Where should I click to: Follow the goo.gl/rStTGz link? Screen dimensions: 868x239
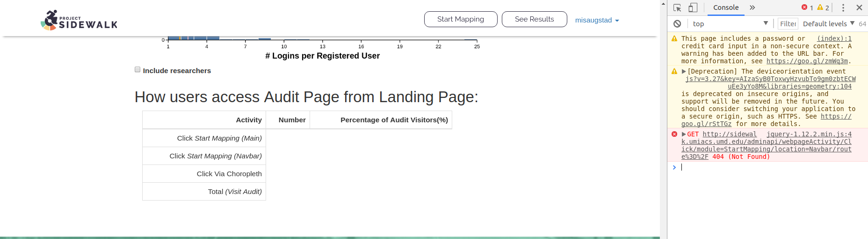click(767, 120)
